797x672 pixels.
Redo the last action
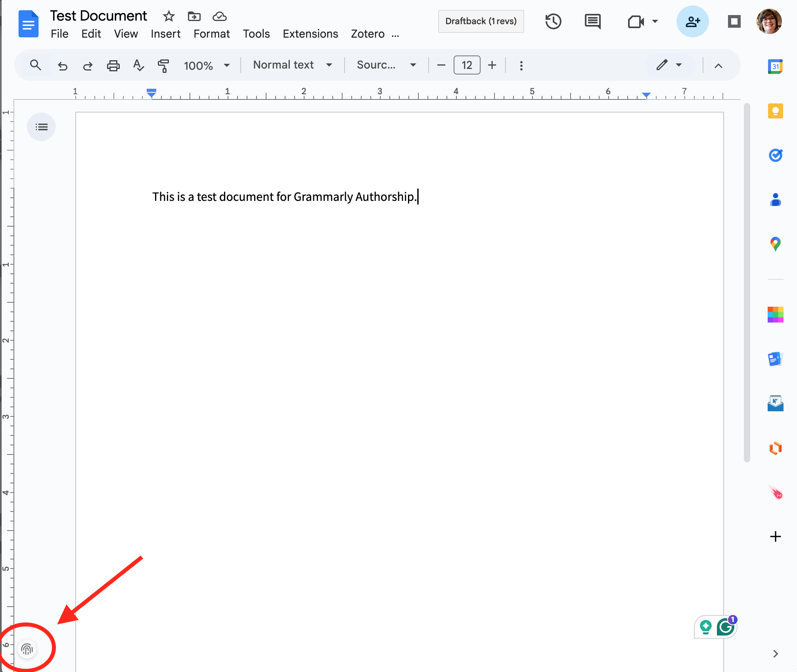pyautogui.click(x=88, y=65)
